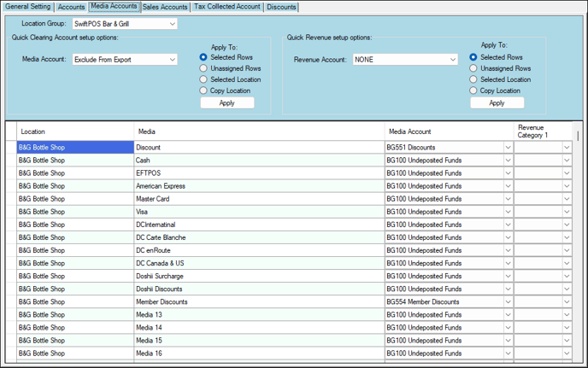
Task: Click Apply for Quick Clearing Account setup
Action: tap(226, 102)
